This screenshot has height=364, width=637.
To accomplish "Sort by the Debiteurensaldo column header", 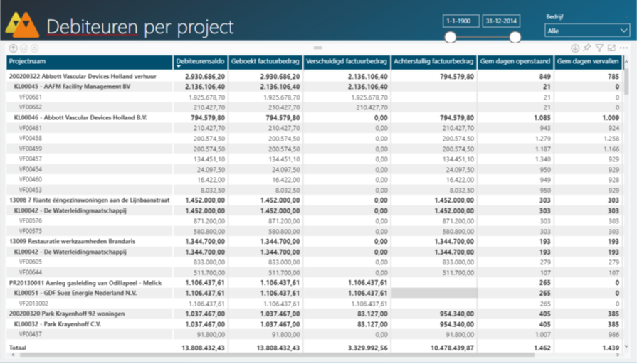I will 200,62.
